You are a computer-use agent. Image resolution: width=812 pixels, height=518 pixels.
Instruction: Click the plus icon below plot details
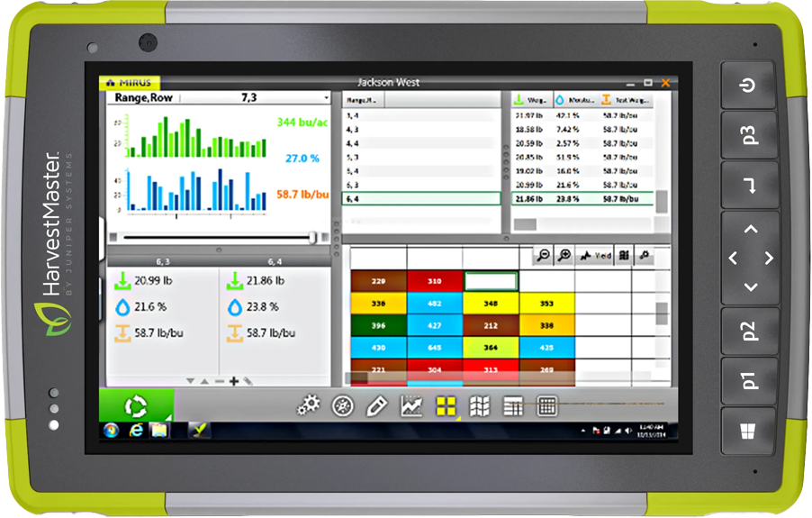(x=233, y=382)
